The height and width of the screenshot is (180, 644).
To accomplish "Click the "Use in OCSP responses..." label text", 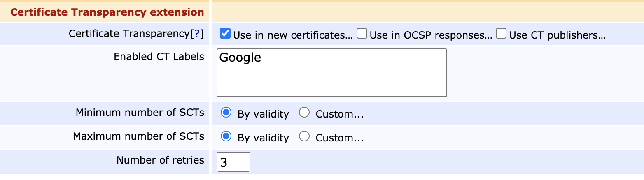I will click(431, 35).
